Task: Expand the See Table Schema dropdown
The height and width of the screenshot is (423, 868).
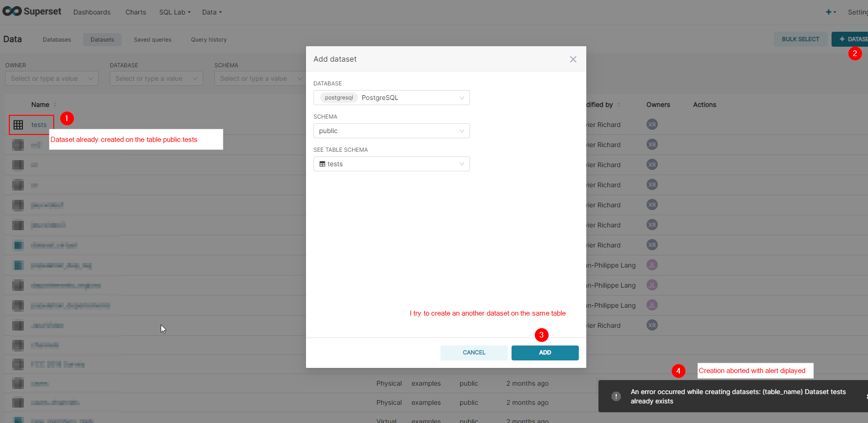Action: pos(462,164)
